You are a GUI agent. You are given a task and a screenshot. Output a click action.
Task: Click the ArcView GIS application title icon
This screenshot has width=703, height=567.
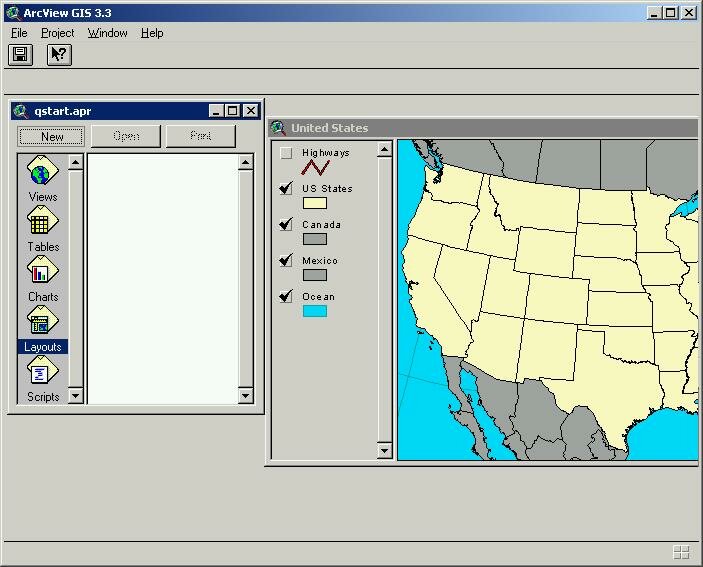tap(13, 13)
